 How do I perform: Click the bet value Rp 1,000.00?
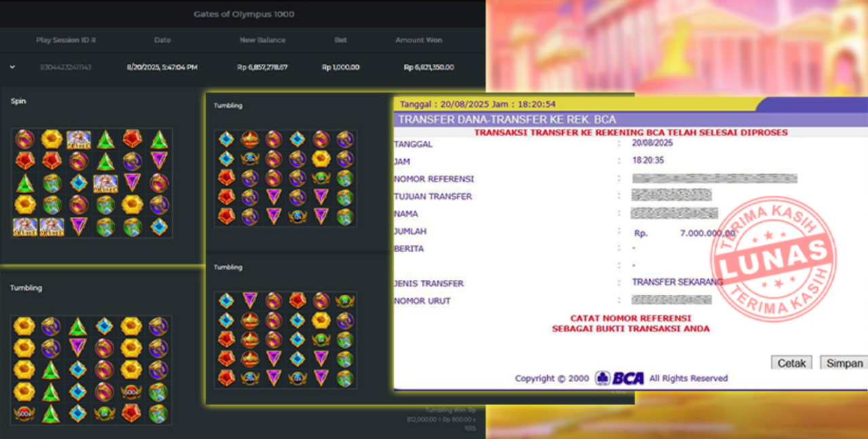pyautogui.click(x=340, y=67)
